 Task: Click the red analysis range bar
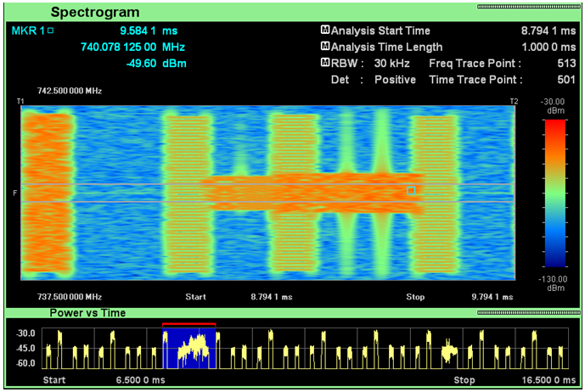pyautogui.click(x=189, y=324)
